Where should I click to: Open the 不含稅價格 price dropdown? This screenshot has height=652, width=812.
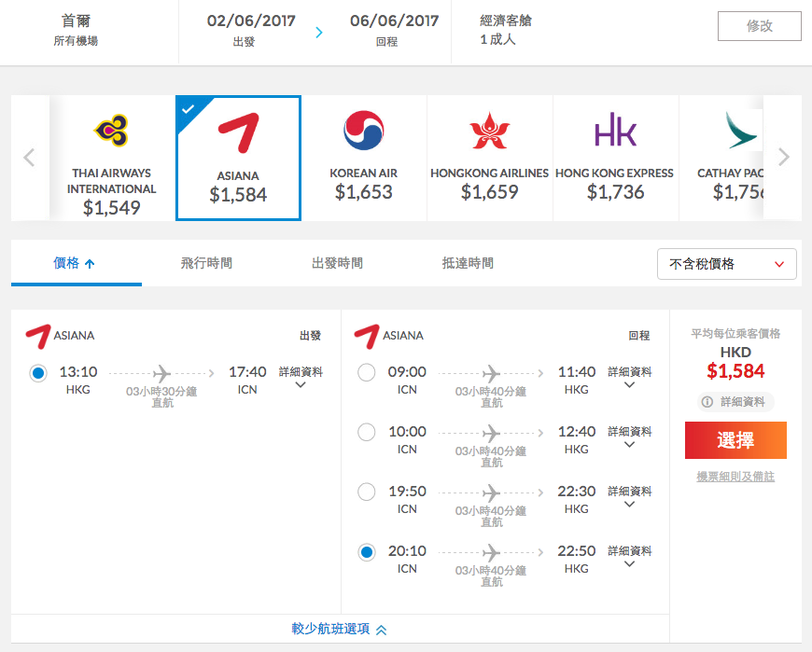(x=726, y=264)
